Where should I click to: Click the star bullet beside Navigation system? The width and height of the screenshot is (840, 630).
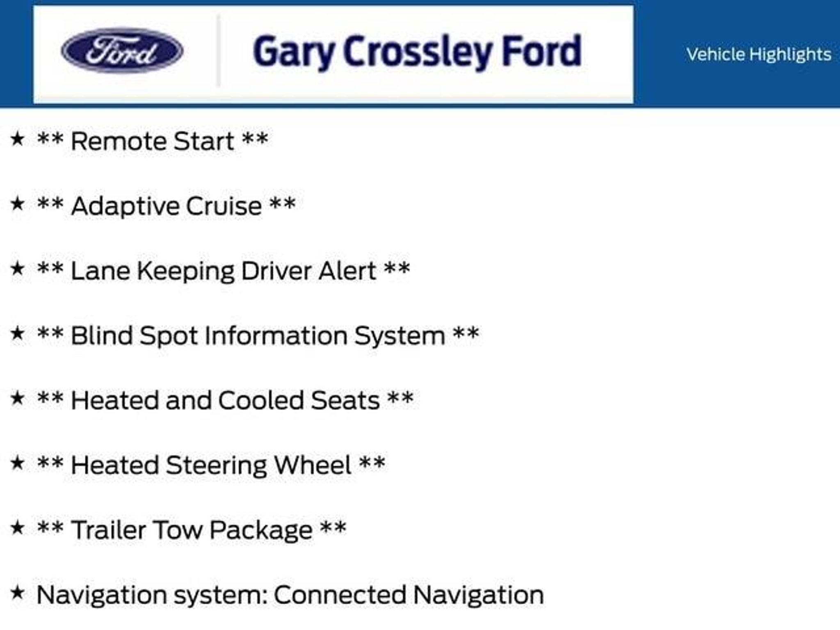pyautogui.click(x=17, y=592)
